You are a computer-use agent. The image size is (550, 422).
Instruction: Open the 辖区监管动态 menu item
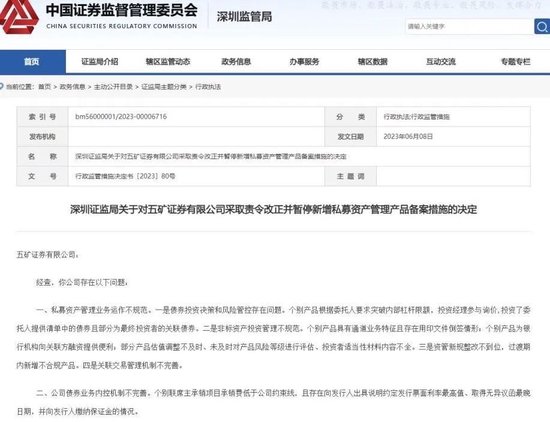tap(168, 62)
